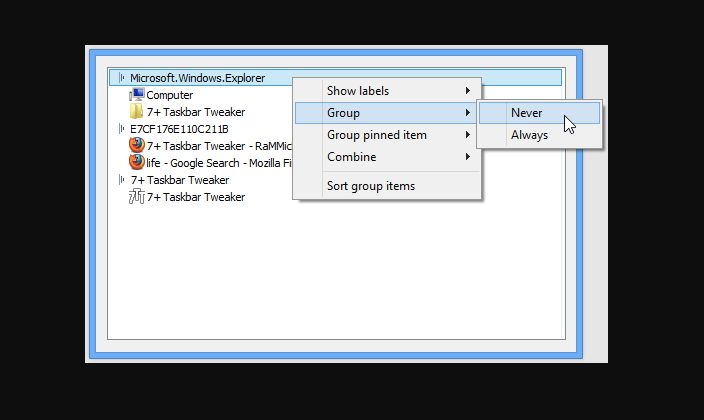The width and height of the screenshot is (704, 420).
Task: Select the Microsoft.Windows.Explorer group row
Action: 335,78
